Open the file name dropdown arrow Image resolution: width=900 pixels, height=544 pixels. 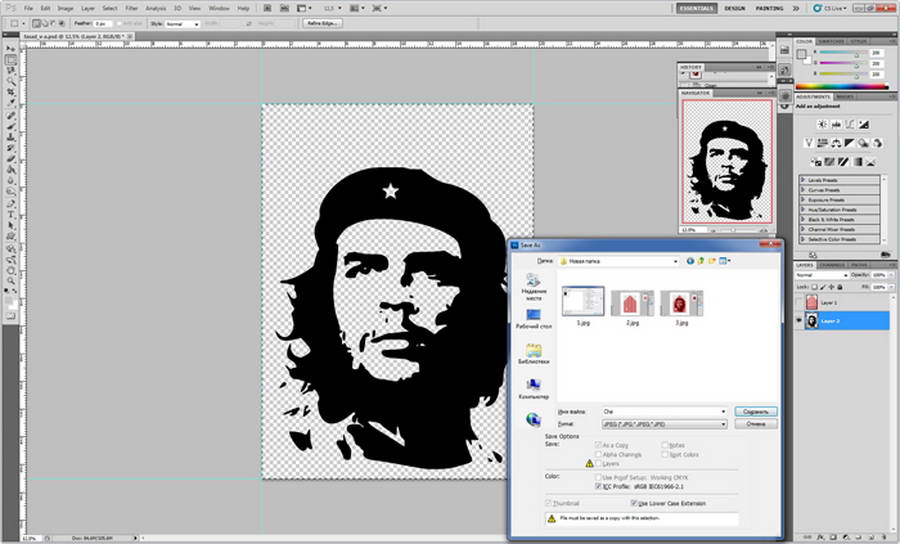[x=723, y=411]
